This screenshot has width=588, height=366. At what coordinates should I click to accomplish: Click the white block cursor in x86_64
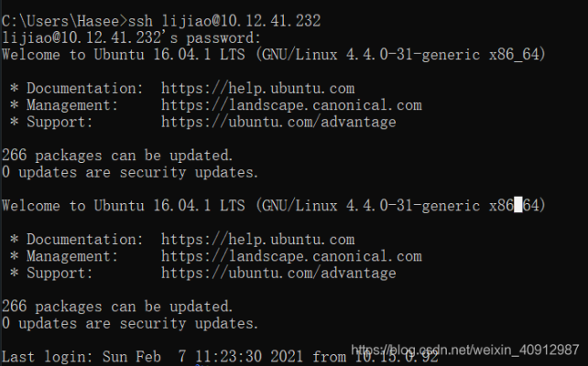point(517,205)
